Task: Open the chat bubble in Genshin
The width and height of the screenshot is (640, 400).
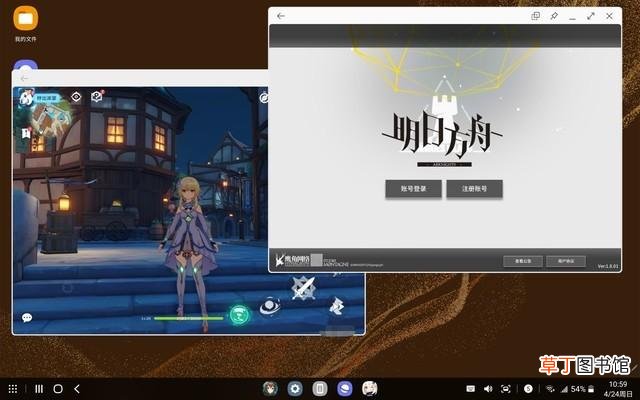Action: (x=27, y=317)
